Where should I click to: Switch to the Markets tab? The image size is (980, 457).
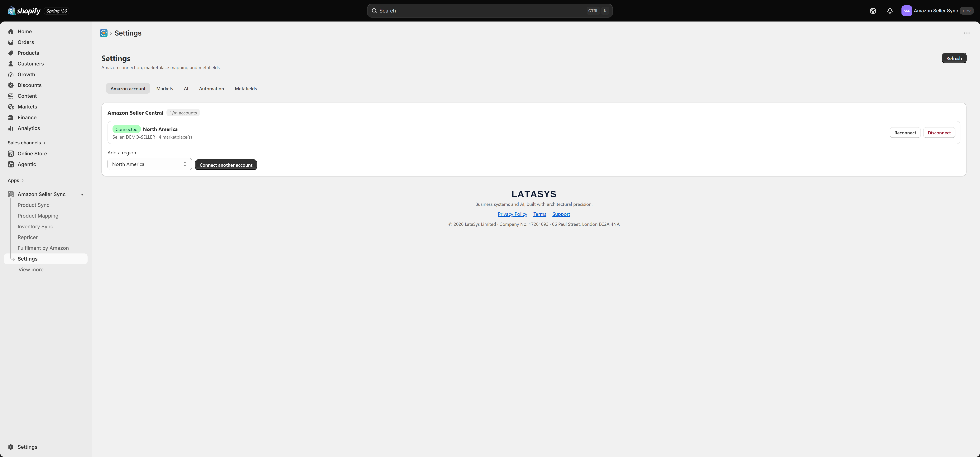[x=165, y=89]
